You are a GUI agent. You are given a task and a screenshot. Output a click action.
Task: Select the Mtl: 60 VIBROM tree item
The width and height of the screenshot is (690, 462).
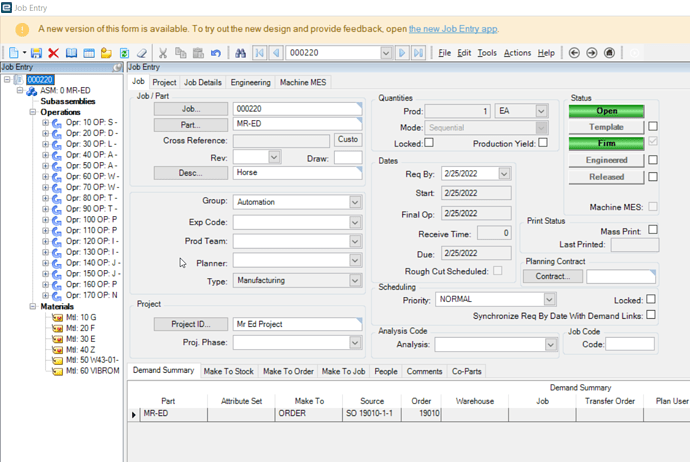point(92,371)
